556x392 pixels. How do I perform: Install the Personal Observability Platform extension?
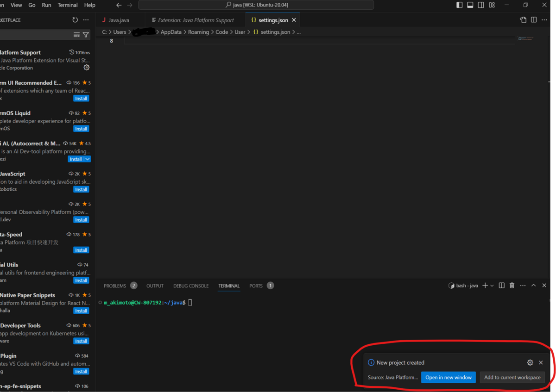(x=81, y=220)
